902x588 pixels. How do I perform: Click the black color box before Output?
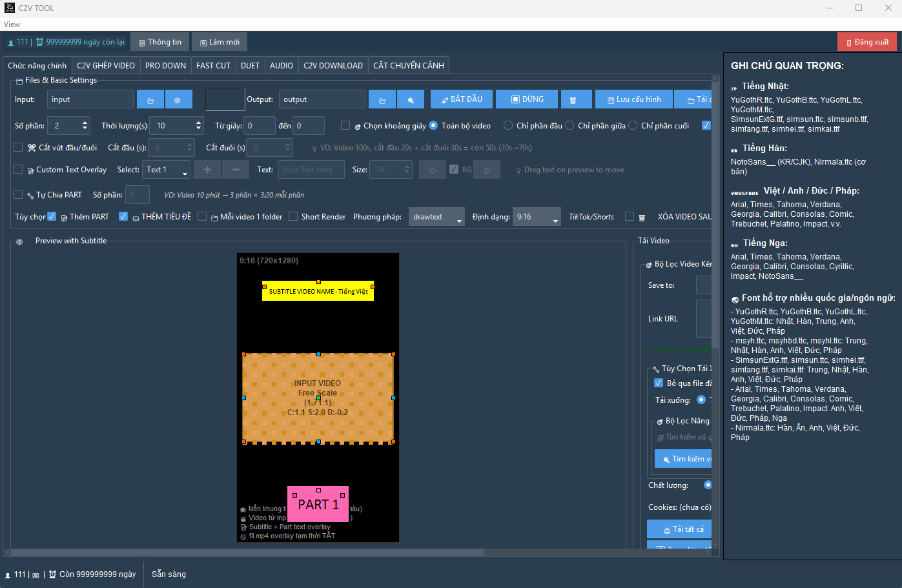point(225,99)
